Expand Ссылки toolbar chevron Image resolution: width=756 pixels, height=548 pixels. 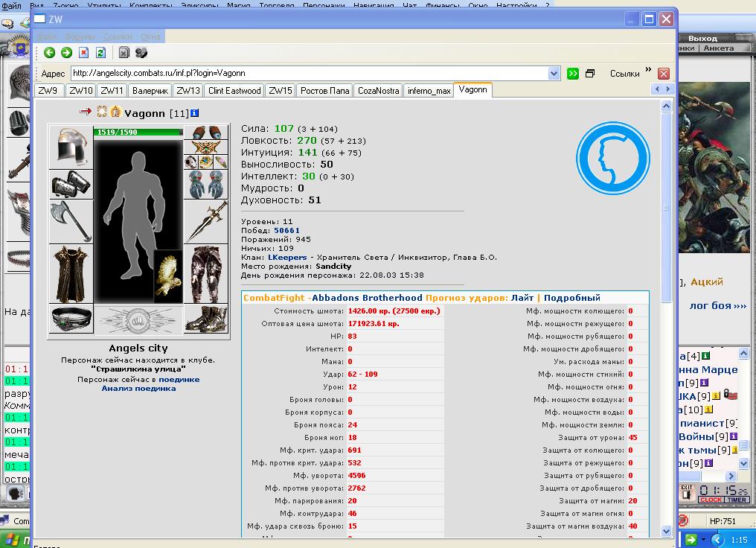pos(649,70)
